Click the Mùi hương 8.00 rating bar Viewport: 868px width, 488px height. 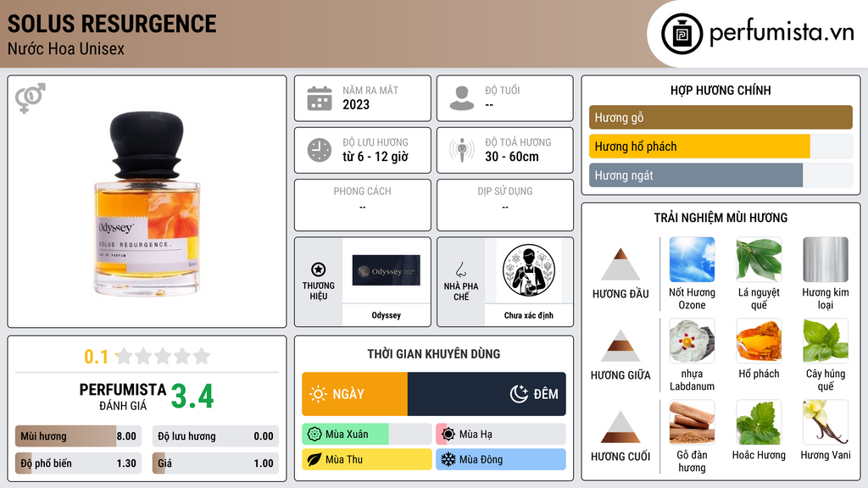click(79, 436)
